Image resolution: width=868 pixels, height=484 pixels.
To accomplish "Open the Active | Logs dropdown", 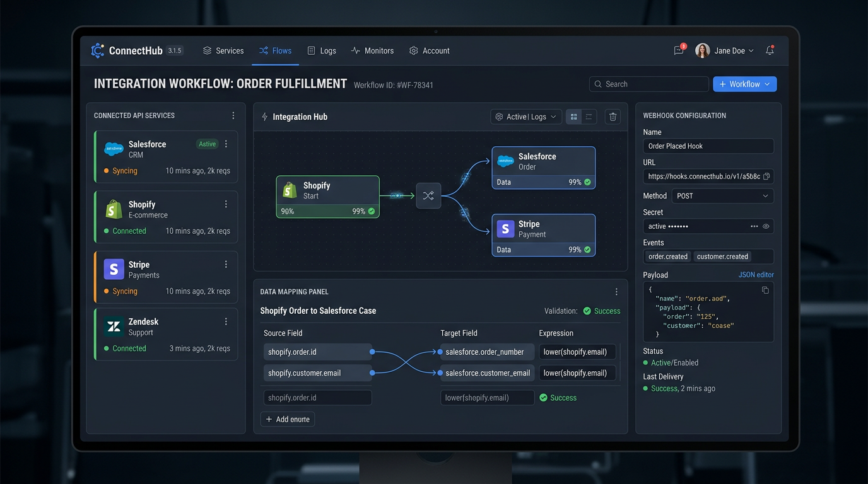I will point(526,117).
